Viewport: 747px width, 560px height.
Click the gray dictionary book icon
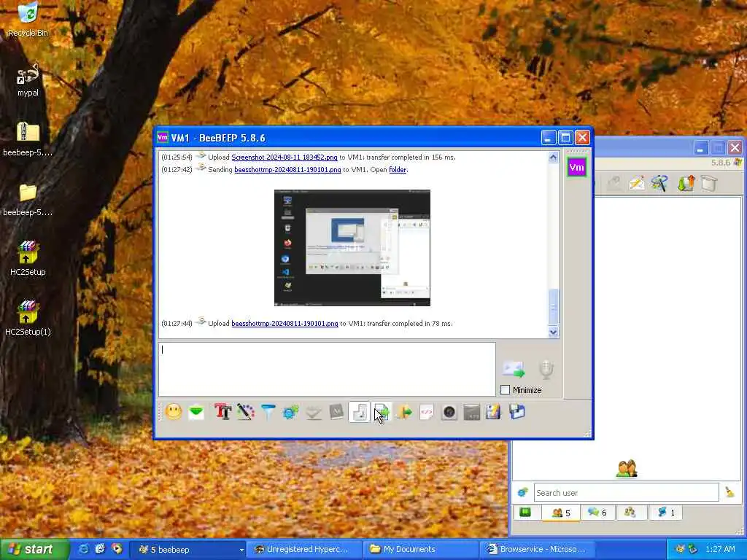coord(336,412)
